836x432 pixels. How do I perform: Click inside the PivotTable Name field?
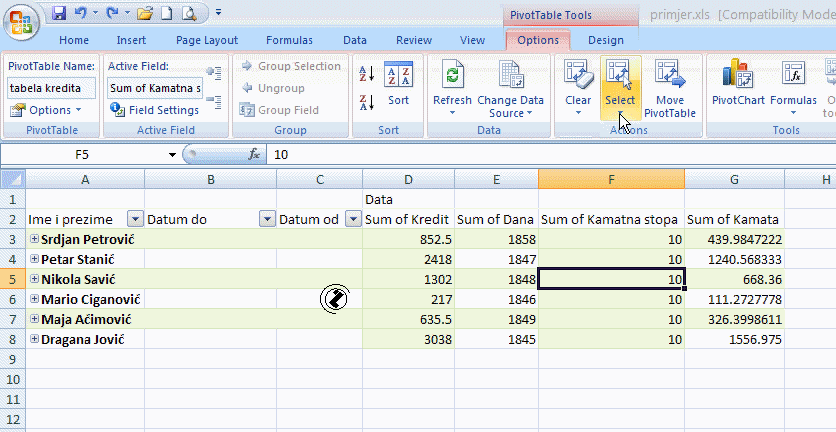pyautogui.click(x=51, y=88)
